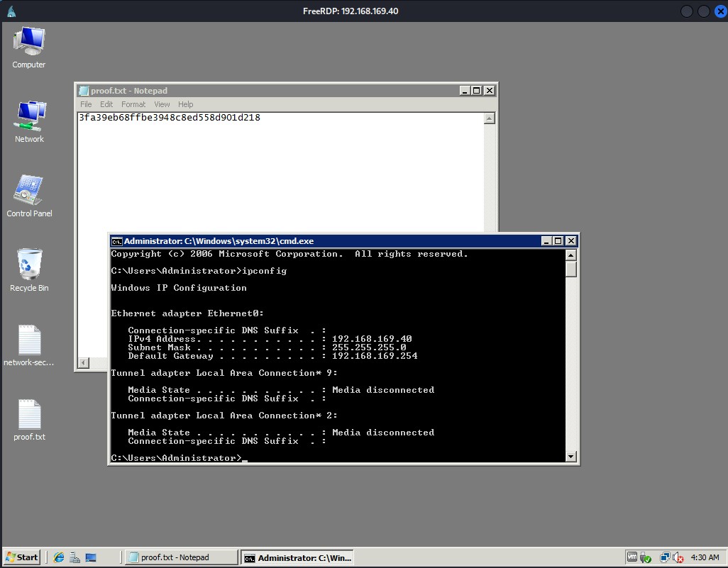Click Notepad vertical scrollbar up arrow
Viewport: 728px width, 568px height.
[x=489, y=118]
